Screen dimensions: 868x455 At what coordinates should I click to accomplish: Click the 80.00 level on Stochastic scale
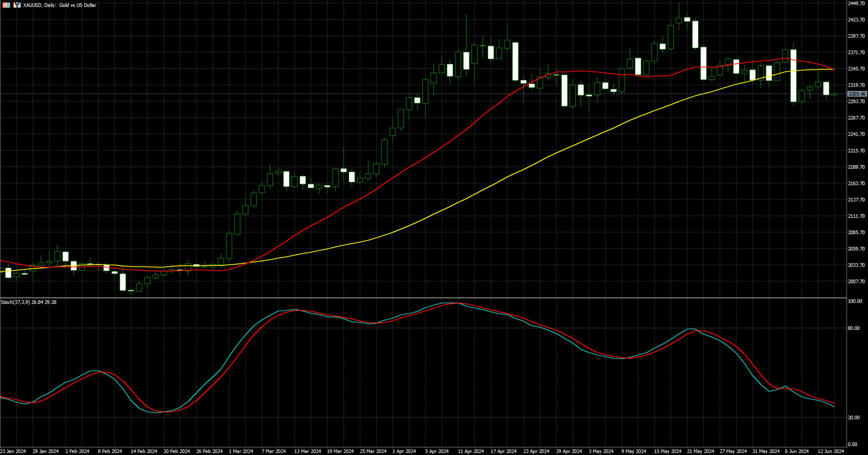click(x=853, y=328)
